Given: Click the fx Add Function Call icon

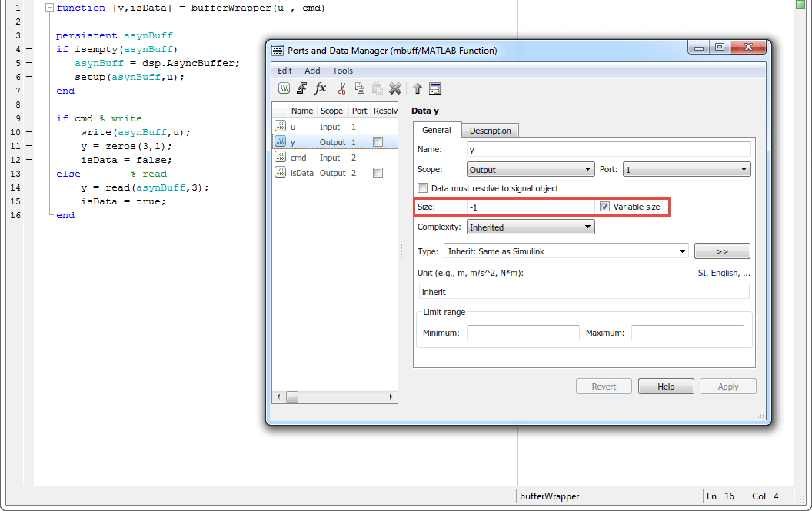Looking at the screenshot, I should pos(320,88).
